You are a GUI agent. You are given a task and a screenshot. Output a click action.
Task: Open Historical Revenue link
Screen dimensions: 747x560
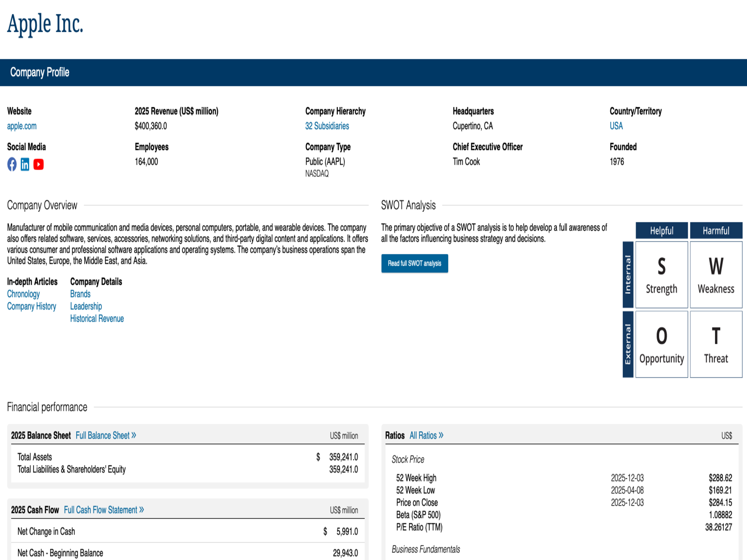(97, 319)
